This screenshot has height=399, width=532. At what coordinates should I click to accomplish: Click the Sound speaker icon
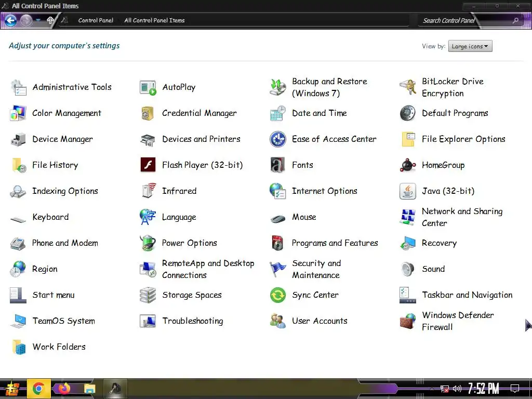coord(408,269)
